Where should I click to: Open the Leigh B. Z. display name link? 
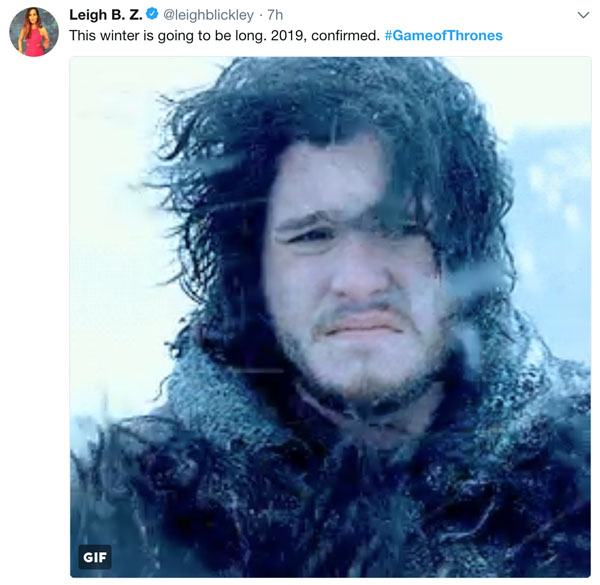click(x=104, y=15)
